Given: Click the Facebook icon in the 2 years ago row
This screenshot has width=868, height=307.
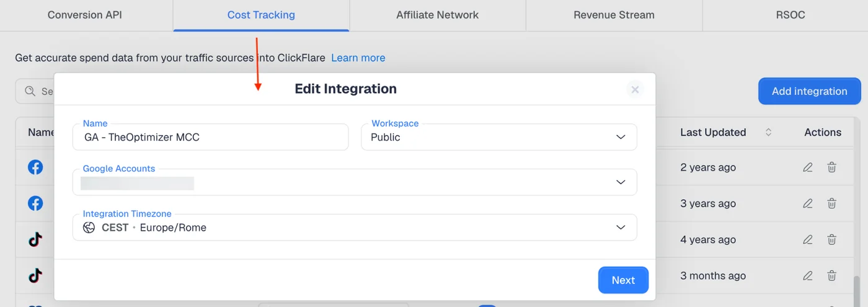Looking at the screenshot, I should pyautogui.click(x=35, y=167).
